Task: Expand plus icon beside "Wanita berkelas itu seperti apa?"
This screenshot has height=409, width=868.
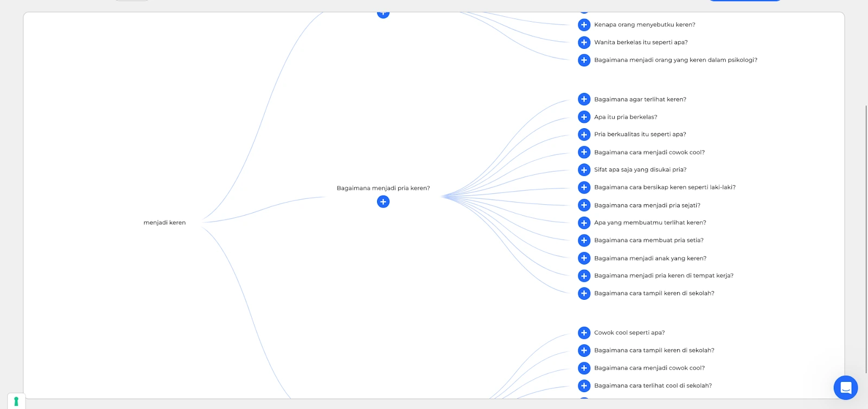Action: tap(584, 42)
